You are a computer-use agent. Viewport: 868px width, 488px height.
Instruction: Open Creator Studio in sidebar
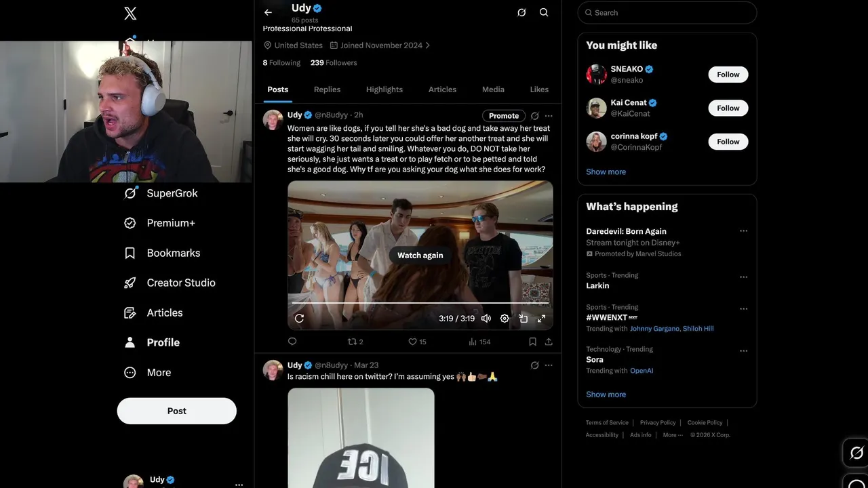[170, 283]
